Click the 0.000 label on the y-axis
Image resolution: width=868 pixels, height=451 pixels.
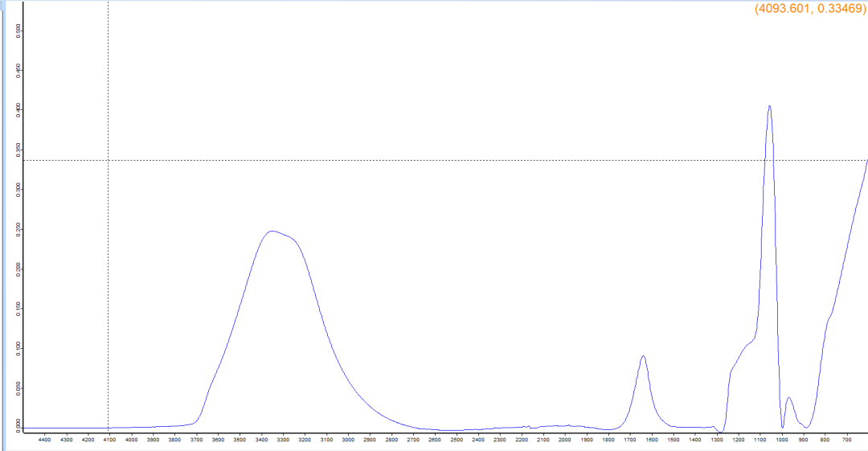(19, 424)
